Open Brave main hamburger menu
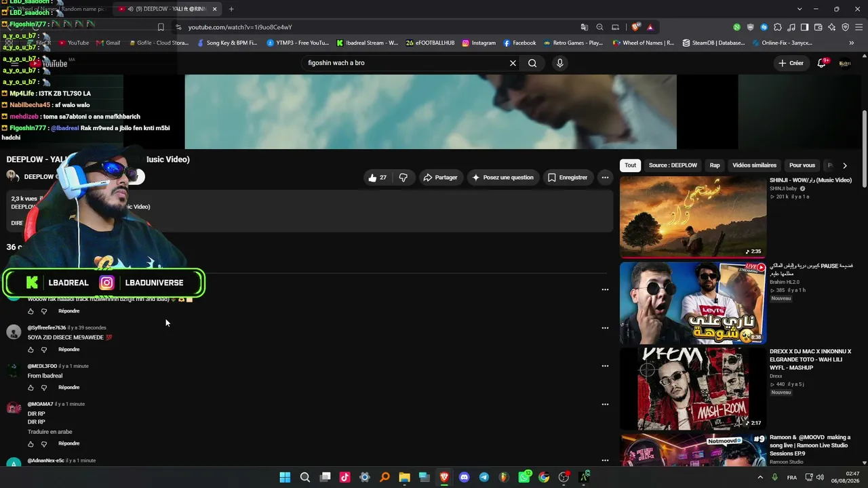The height and width of the screenshot is (488, 868). pos(858,27)
